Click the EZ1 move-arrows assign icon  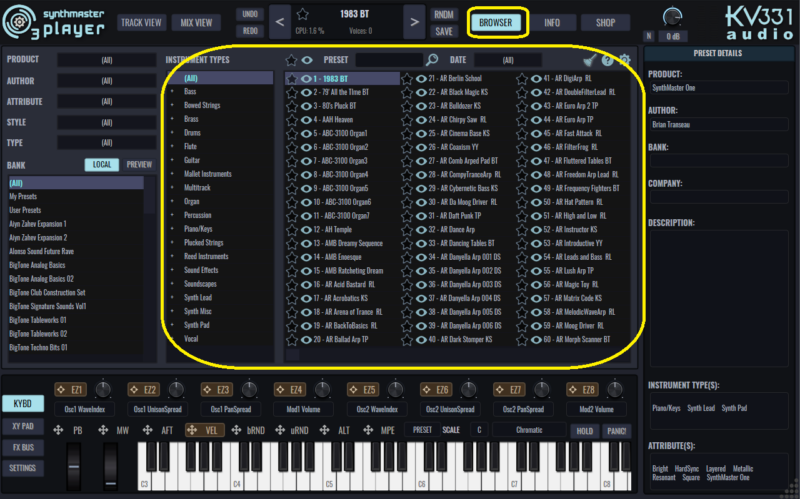(x=59, y=390)
